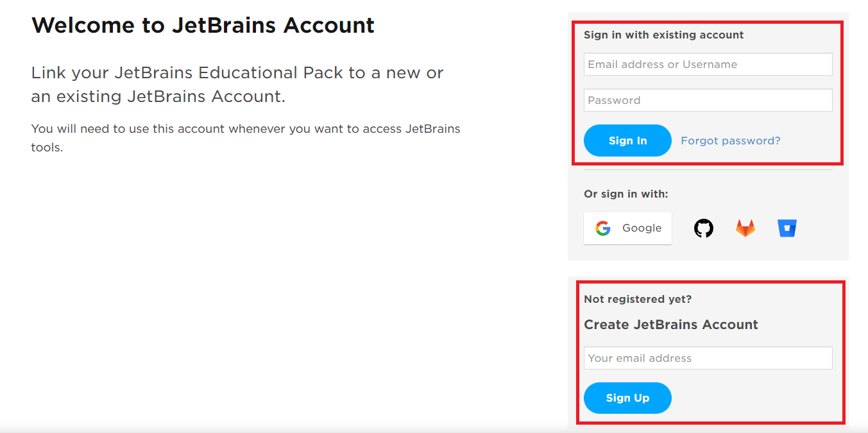Click the Sign in with existing account label

tap(663, 35)
